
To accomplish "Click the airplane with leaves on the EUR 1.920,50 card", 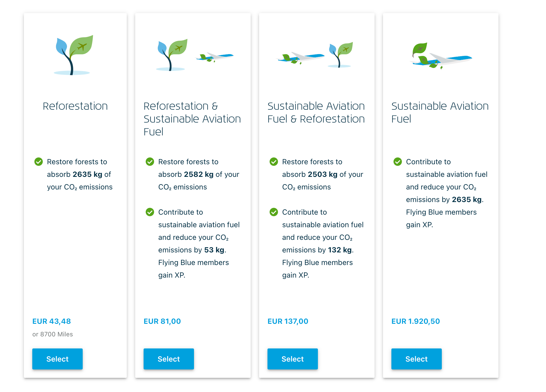I will click(441, 56).
